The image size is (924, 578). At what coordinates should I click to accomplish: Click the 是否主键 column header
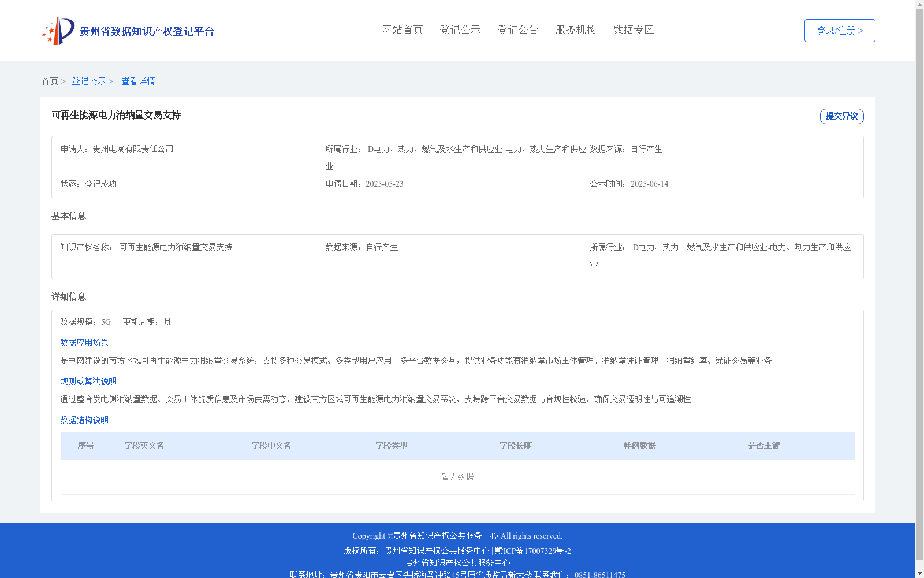[763, 446]
